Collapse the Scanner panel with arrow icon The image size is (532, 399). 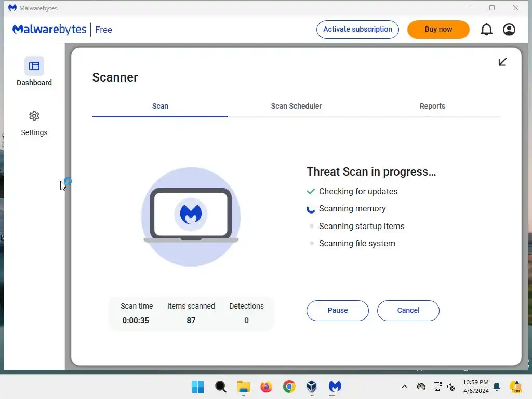(x=502, y=62)
